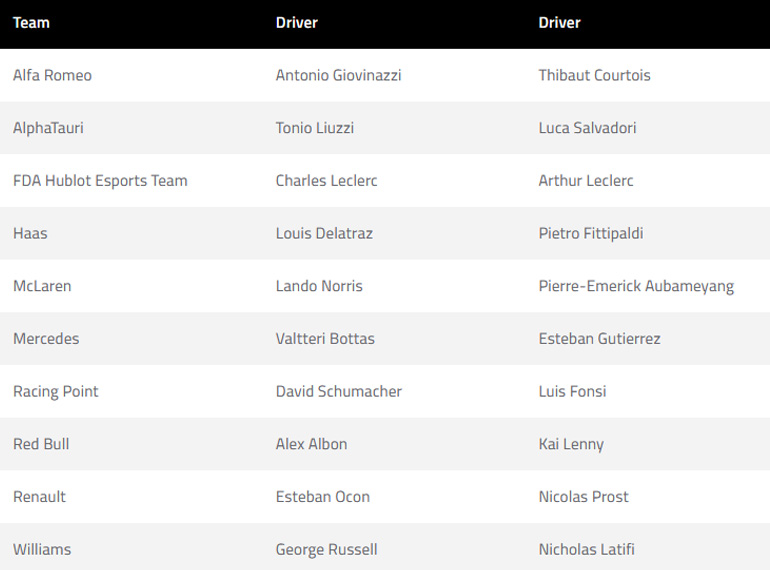This screenshot has height=570, width=770.
Task: Click on Valtteri Bottas
Action: pyautogui.click(x=325, y=339)
